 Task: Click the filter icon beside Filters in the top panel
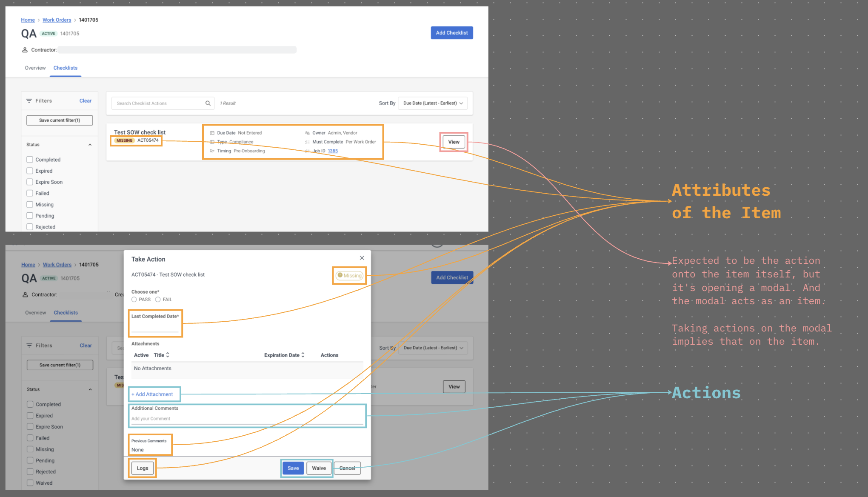click(x=29, y=101)
